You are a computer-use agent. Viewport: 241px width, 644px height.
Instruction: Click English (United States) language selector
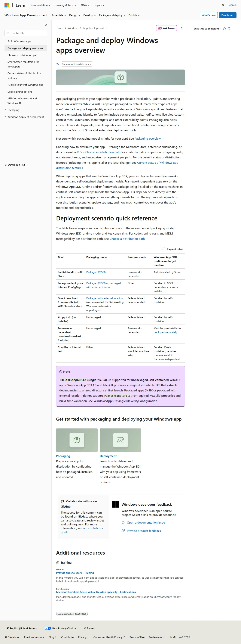pyautogui.click(x=21, y=628)
